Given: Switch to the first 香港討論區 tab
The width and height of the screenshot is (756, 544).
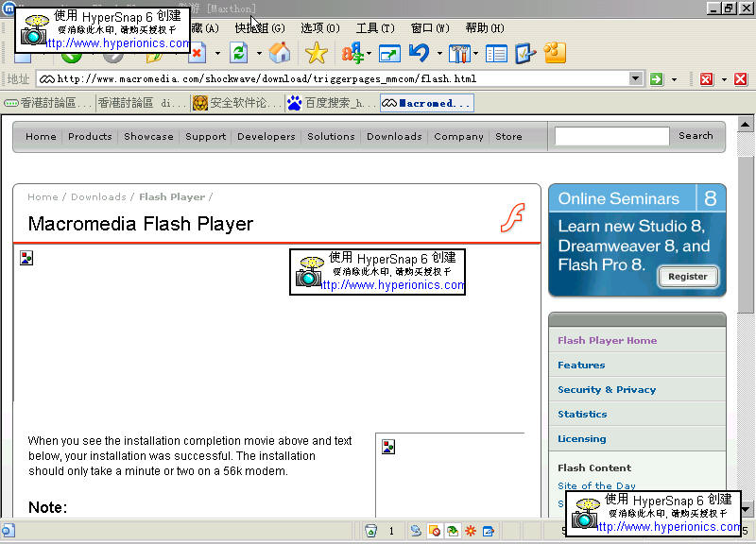Looking at the screenshot, I should 48,103.
